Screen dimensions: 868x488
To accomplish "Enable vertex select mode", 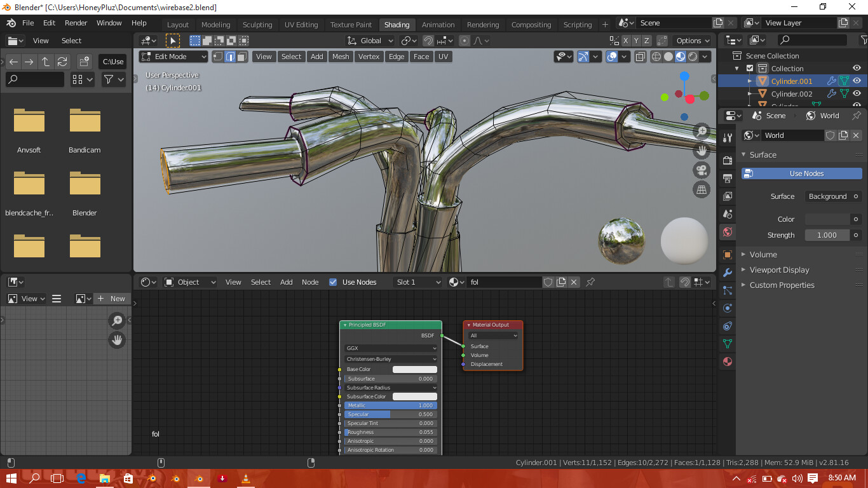I will (x=218, y=57).
